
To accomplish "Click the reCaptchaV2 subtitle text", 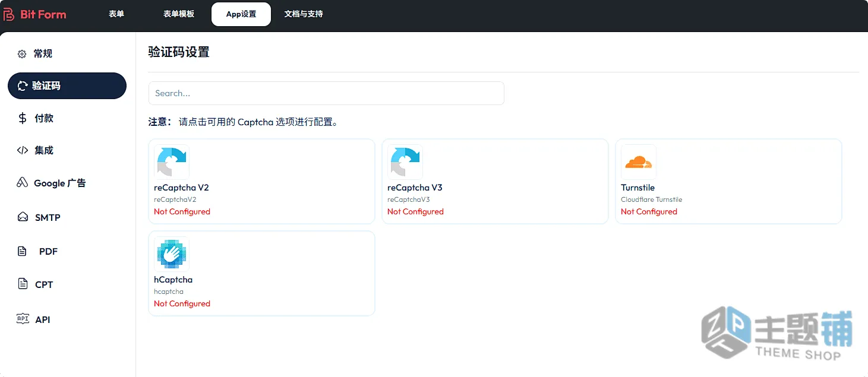I will (175, 199).
